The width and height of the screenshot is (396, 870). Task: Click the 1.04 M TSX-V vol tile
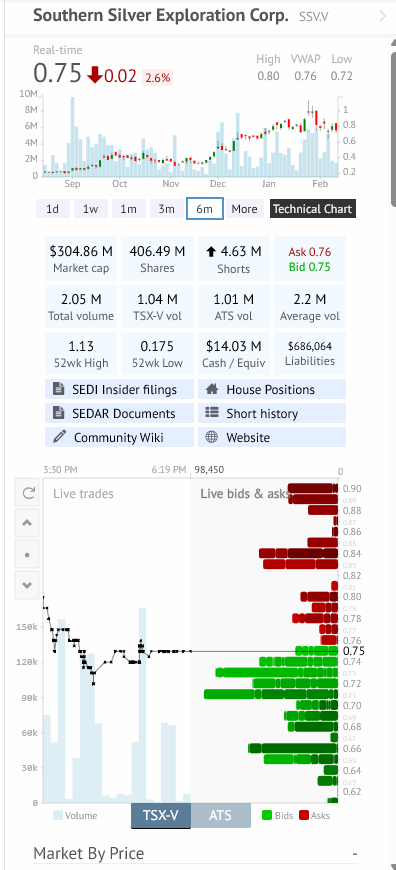(158, 307)
